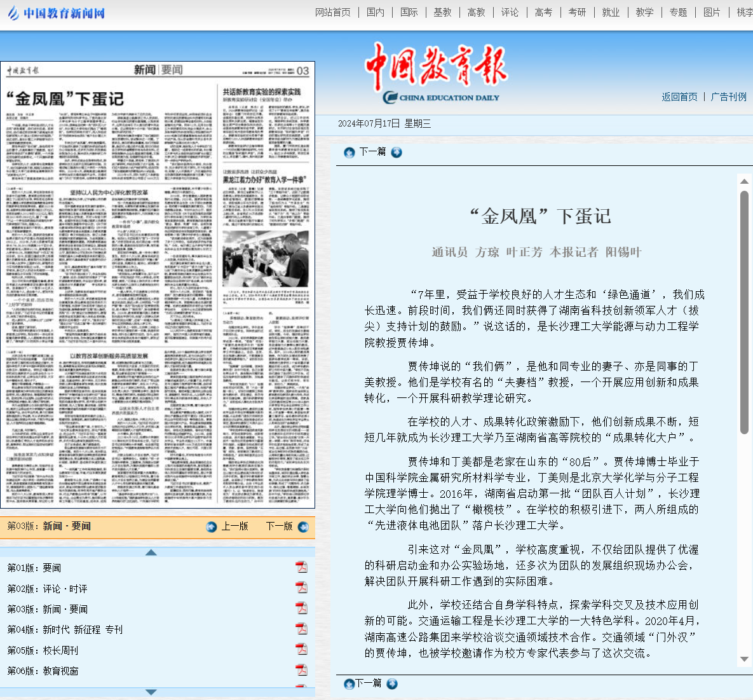Open 国际 section in top navigation

409,13
